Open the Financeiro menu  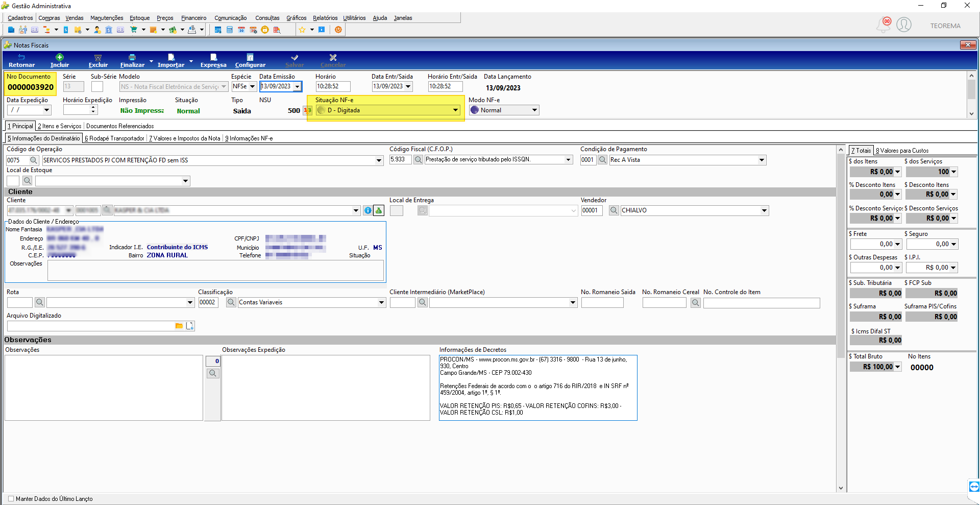click(194, 18)
